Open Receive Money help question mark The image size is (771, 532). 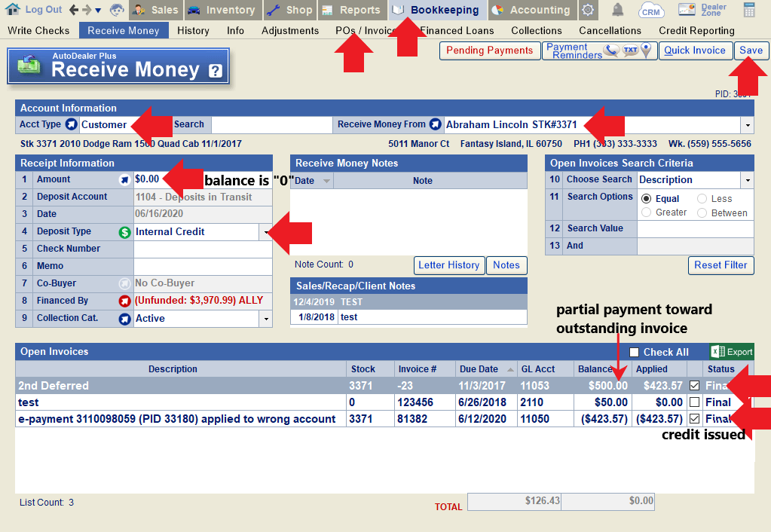click(216, 72)
